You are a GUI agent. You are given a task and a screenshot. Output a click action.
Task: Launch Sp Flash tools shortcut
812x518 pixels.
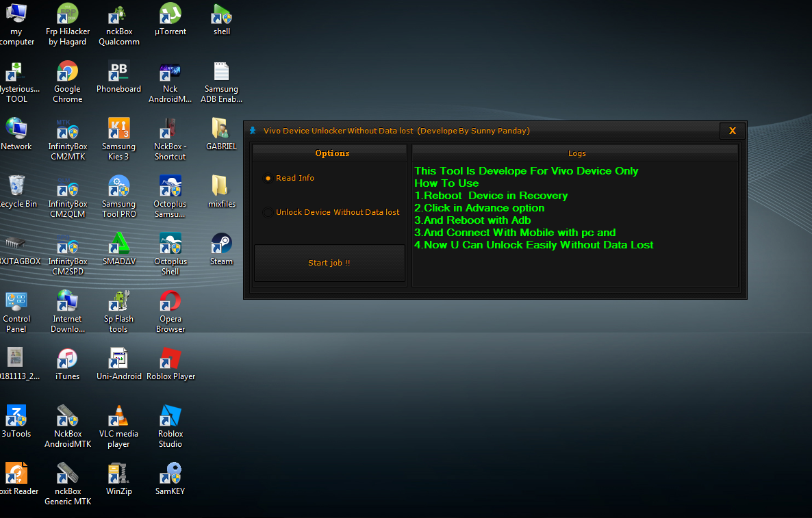tap(118, 311)
